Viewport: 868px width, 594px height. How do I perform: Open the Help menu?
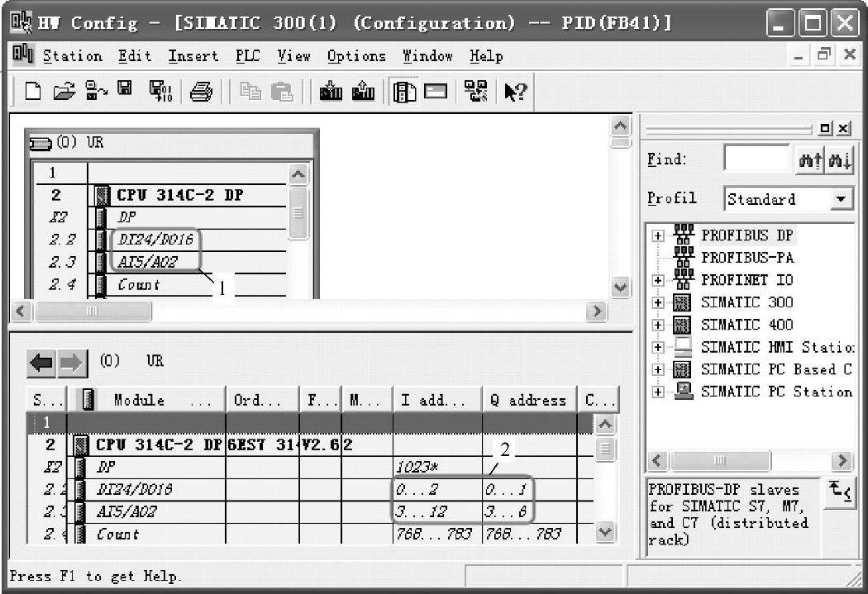[486, 56]
